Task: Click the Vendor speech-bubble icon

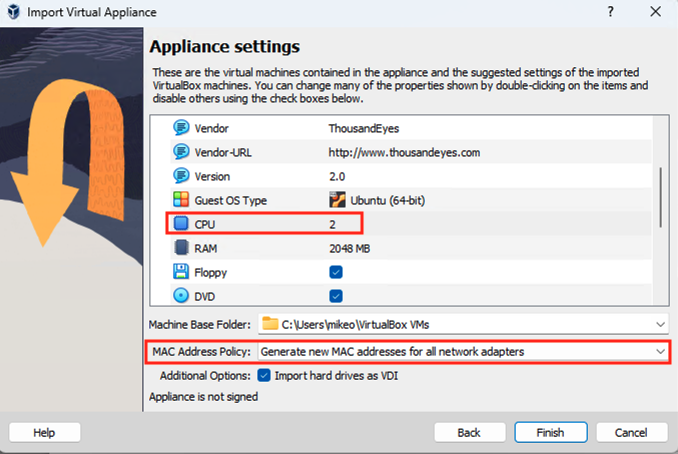Action: (x=181, y=128)
